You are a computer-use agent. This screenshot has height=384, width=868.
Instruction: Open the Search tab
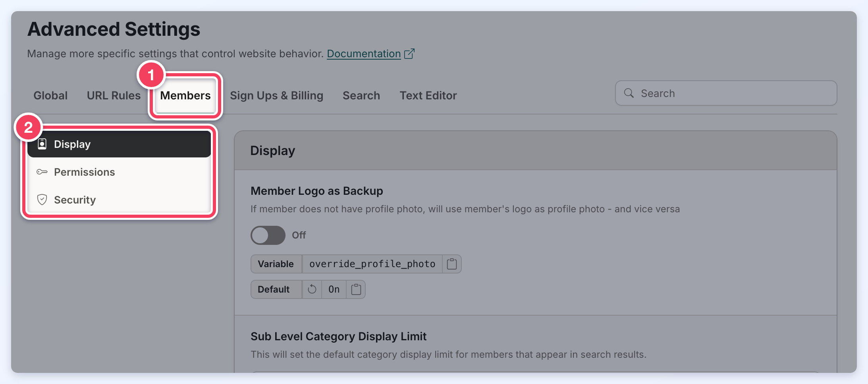tap(361, 95)
